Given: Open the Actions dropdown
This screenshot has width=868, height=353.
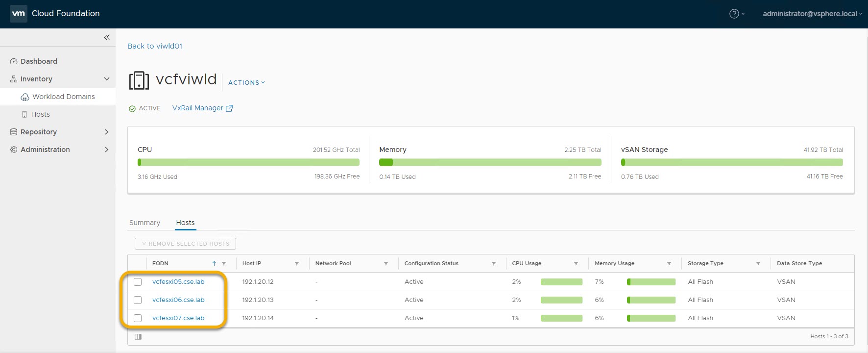Looking at the screenshot, I should click(246, 83).
